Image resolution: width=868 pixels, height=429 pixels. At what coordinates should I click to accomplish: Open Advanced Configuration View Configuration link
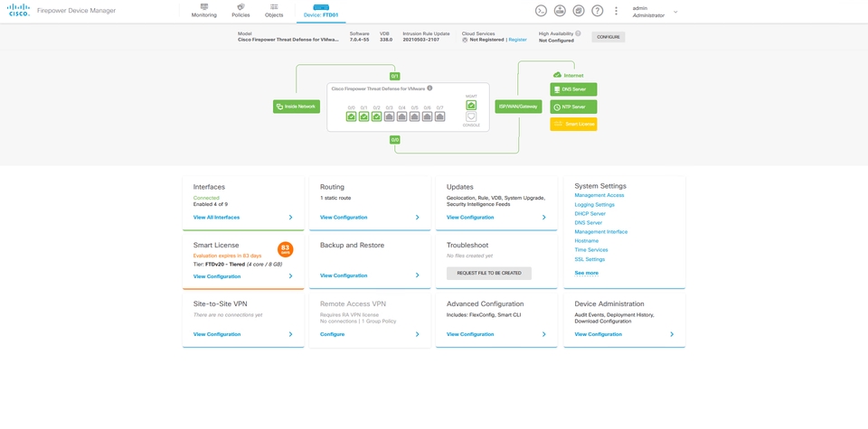click(x=470, y=334)
